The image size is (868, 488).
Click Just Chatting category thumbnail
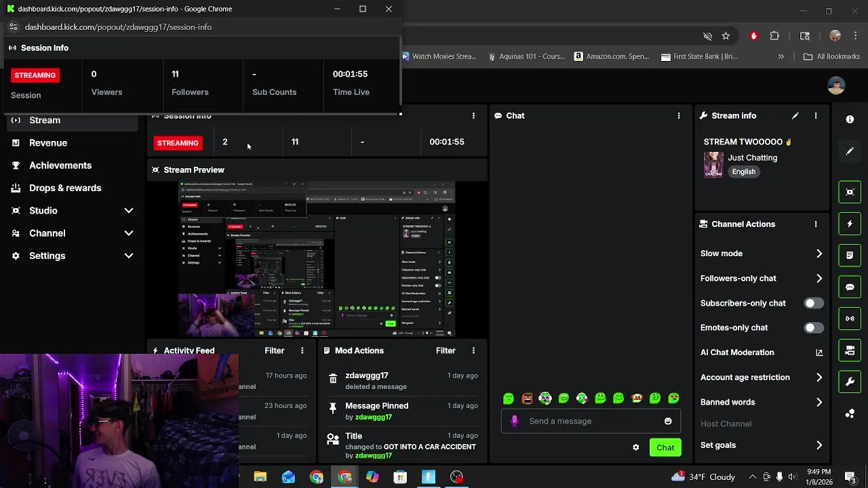[713, 165]
